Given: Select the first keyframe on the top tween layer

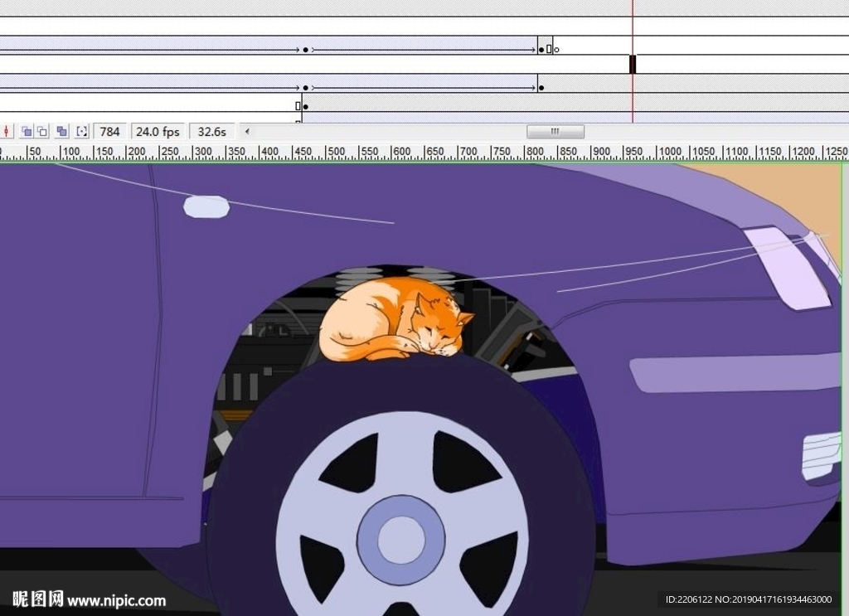Looking at the screenshot, I should (x=306, y=50).
